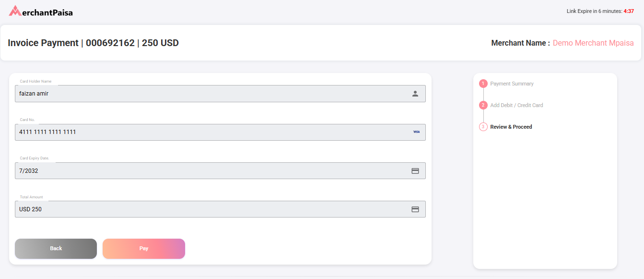This screenshot has height=279, width=644.
Task: Go to Payment Summary step label
Action: point(512,84)
